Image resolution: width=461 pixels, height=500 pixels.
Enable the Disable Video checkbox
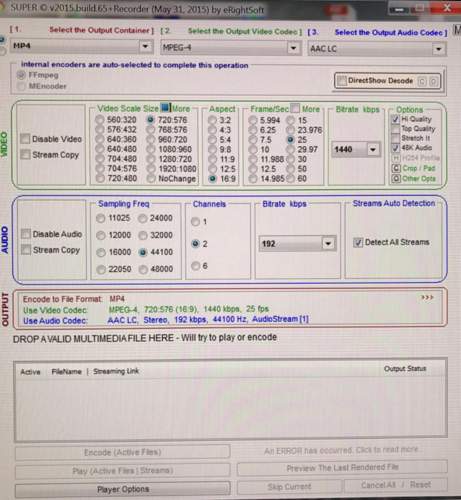[x=25, y=139]
